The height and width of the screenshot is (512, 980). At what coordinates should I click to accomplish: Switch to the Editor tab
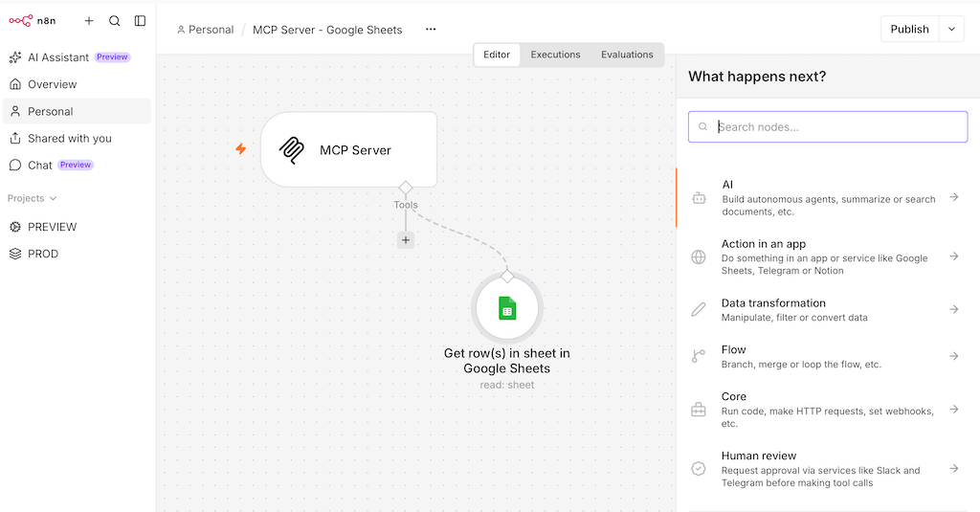pos(497,55)
